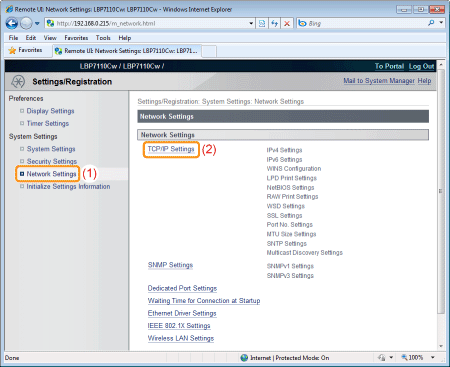Click the Refresh icon beside address bar

click(274, 23)
